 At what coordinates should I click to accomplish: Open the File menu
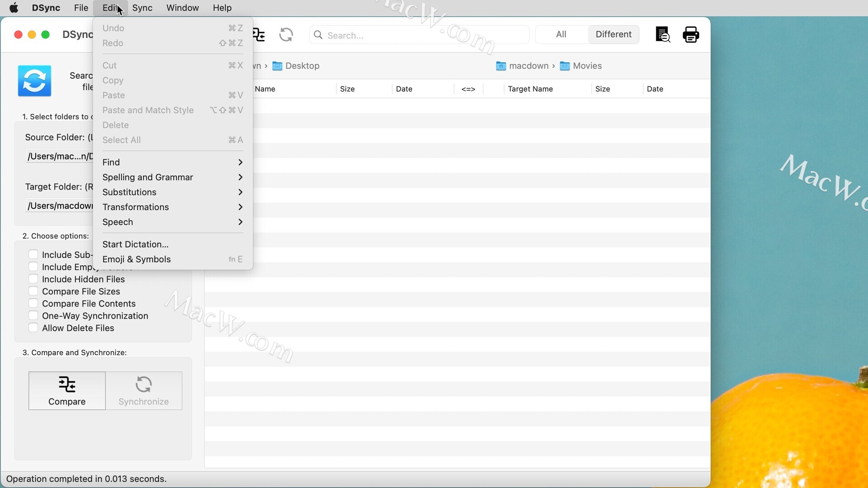point(81,8)
